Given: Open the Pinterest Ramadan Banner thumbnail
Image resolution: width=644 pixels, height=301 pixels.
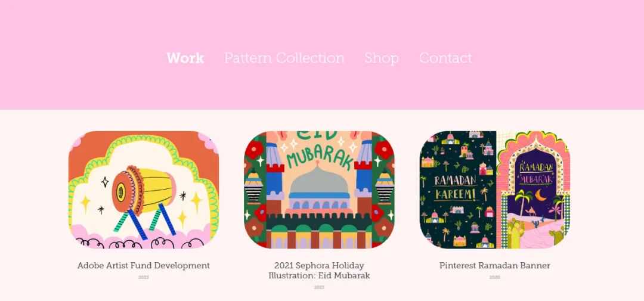Looking at the screenshot, I should (495, 190).
